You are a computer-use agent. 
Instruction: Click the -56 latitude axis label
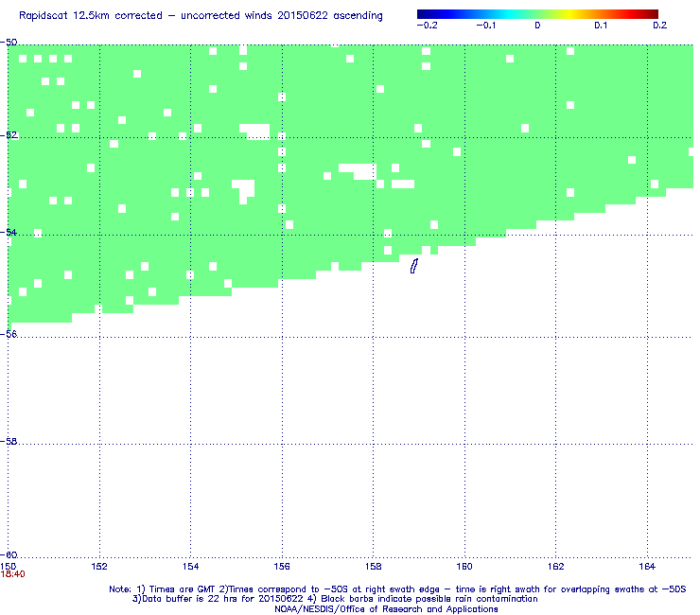[x=9, y=334]
